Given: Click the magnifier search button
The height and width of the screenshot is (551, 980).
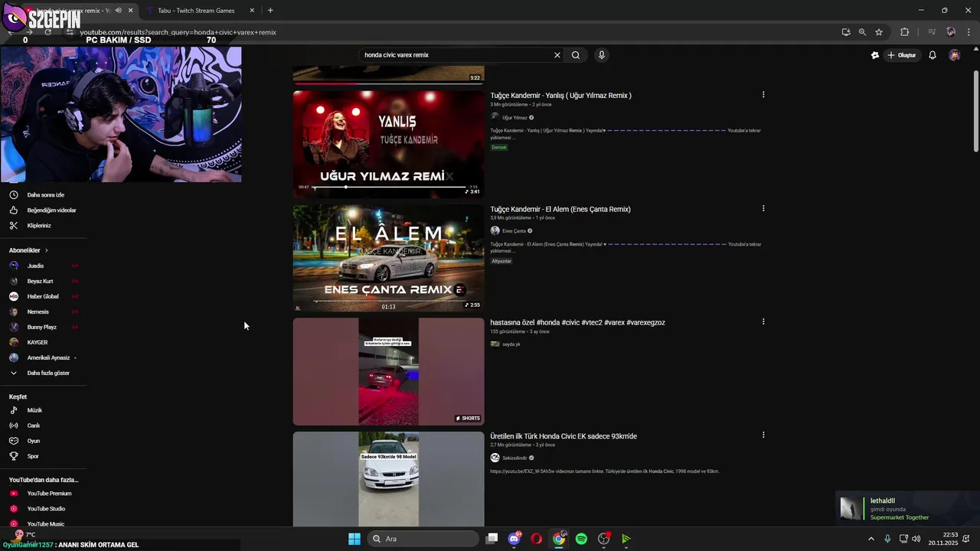Looking at the screenshot, I should coord(576,55).
